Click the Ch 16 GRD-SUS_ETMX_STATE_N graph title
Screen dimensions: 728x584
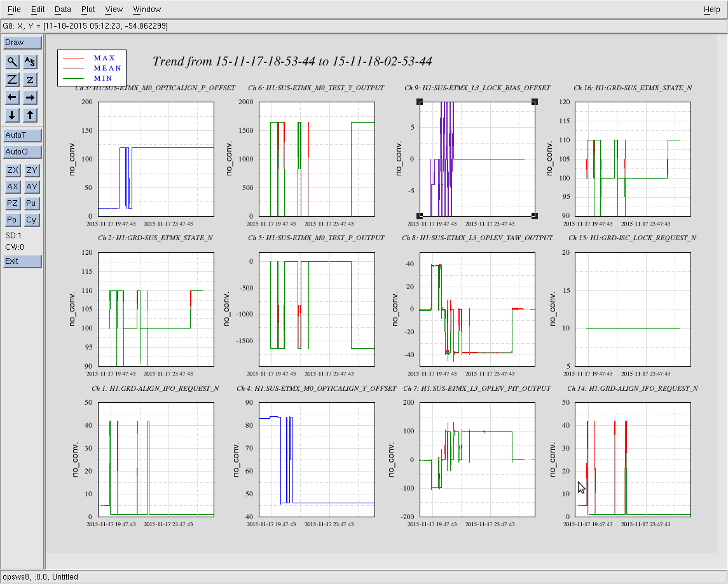pos(633,88)
